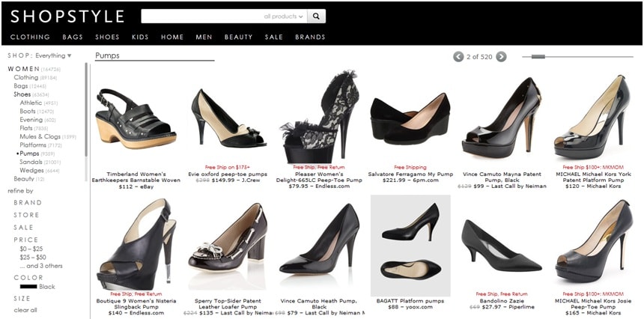Open the CLOTHING menu
Viewport: 644px width, 319px height.
tap(30, 37)
